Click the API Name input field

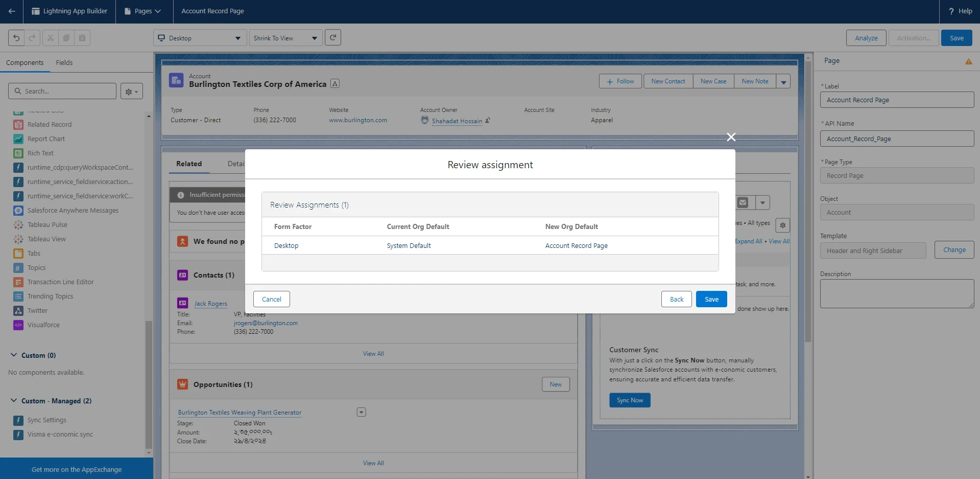tap(897, 139)
